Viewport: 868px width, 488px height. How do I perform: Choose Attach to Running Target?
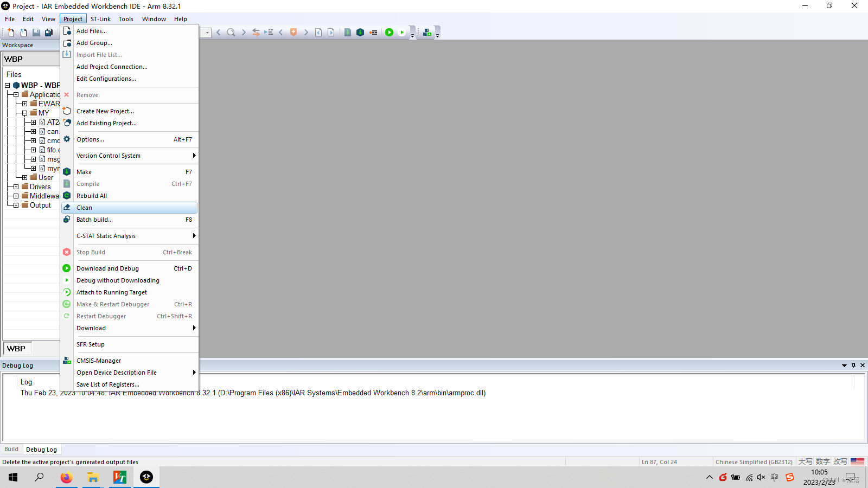coord(130,292)
